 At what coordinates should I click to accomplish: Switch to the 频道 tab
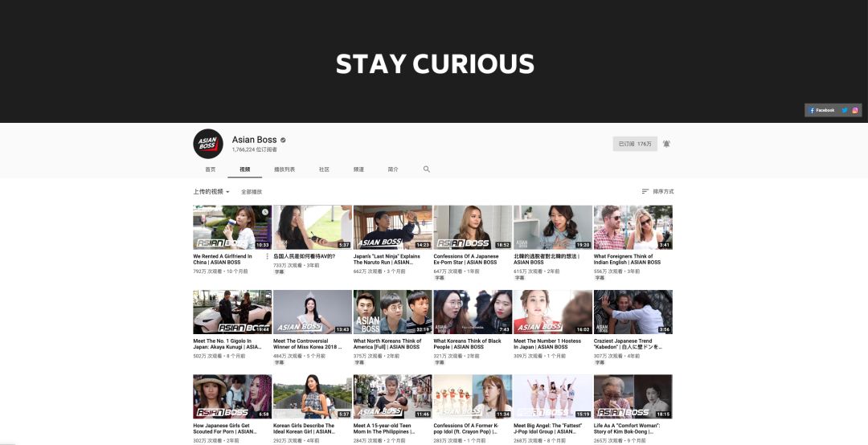click(358, 169)
